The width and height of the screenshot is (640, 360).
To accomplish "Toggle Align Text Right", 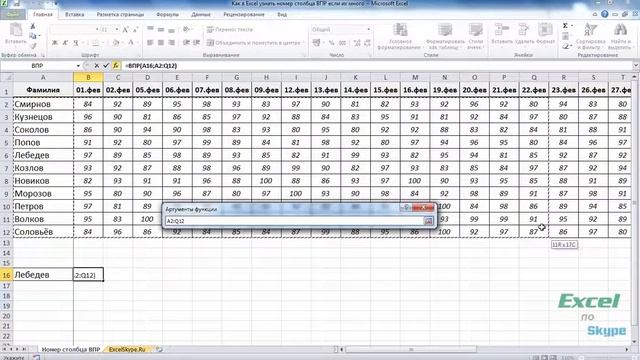I will point(171,42).
